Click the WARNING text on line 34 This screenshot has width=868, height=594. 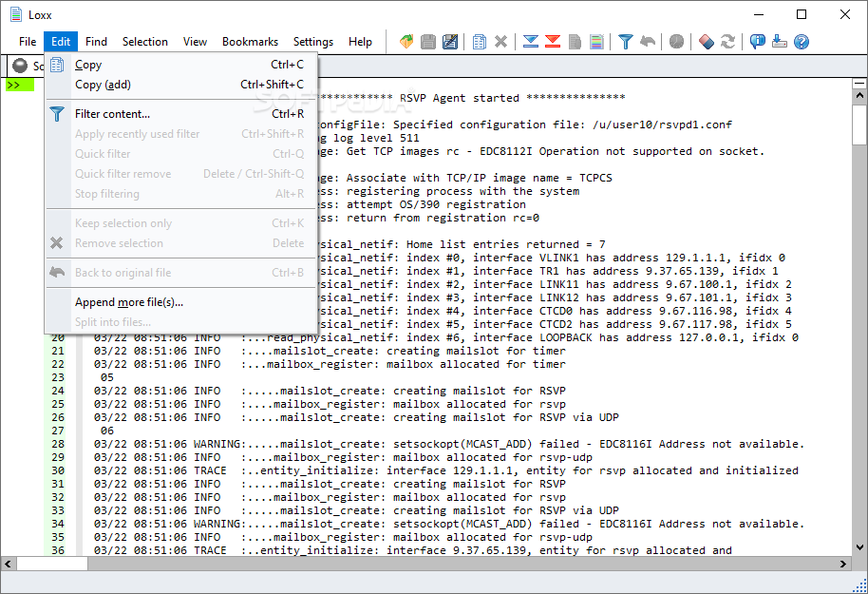217,524
